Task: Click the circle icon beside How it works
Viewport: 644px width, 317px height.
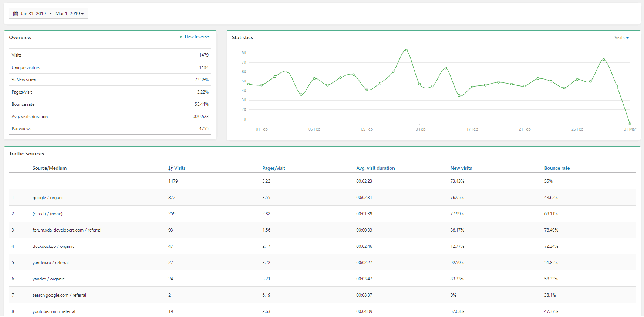Action: pyautogui.click(x=181, y=37)
